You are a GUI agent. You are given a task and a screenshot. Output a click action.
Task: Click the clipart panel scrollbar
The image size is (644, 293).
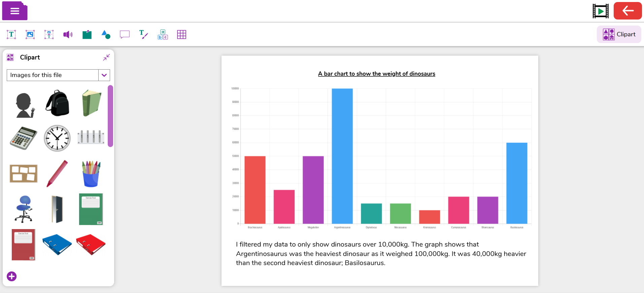point(110,116)
